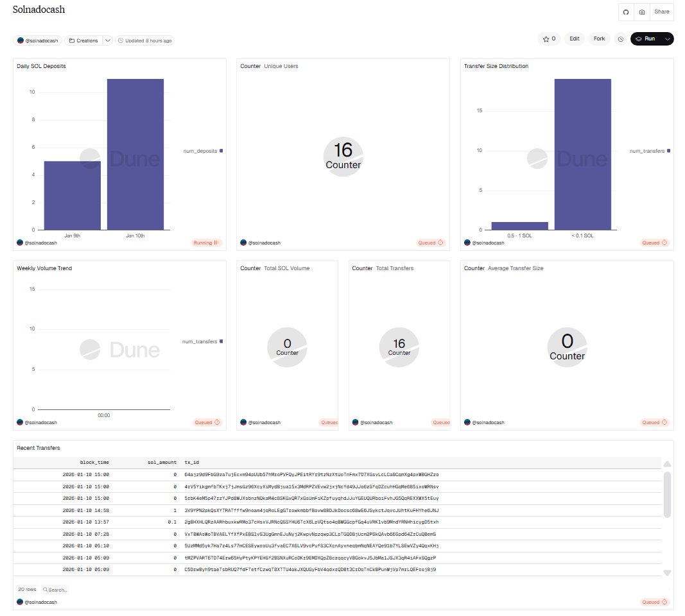685x616 pixels.
Task: Sort by the tx_id column header
Action: (192, 463)
